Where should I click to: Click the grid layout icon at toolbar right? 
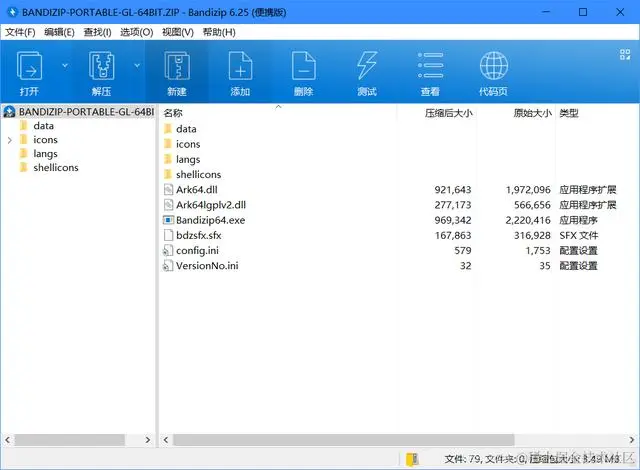[x=625, y=54]
